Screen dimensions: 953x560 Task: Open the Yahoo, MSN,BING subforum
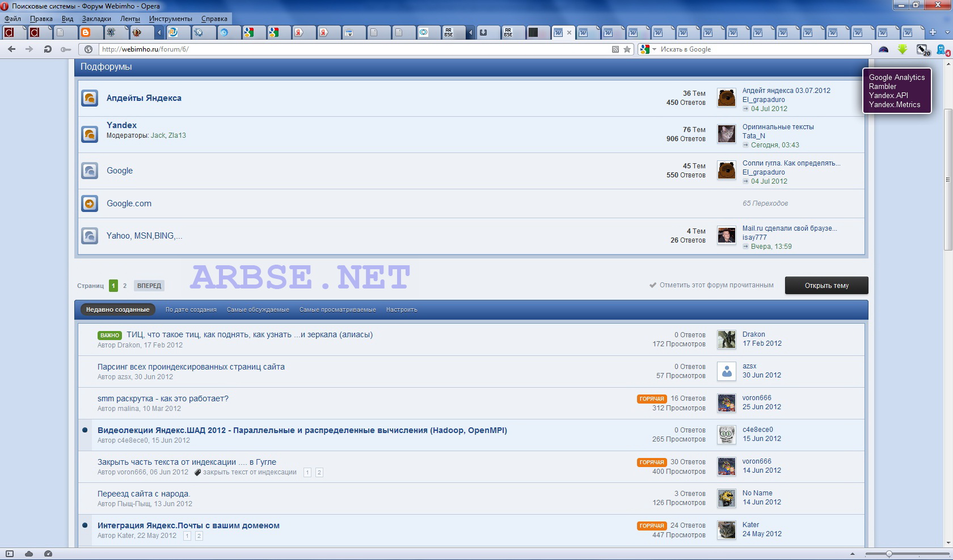click(x=145, y=236)
